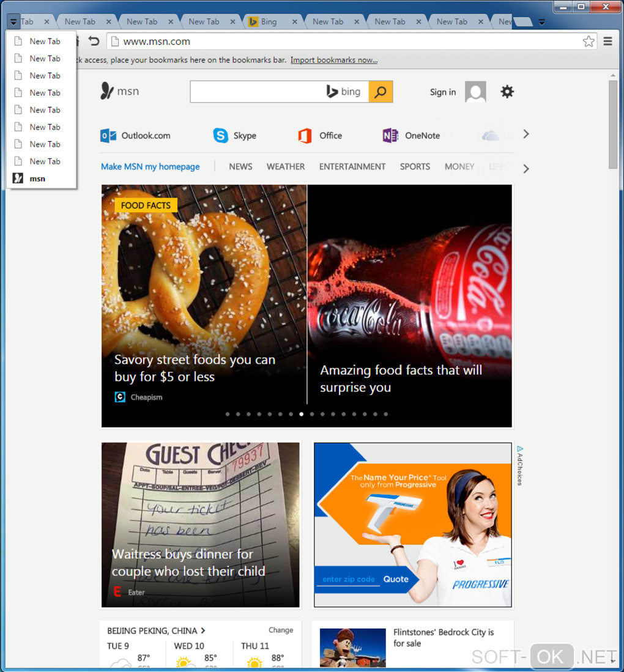Close the Bing tab

pyautogui.click(x=294, y=21)
